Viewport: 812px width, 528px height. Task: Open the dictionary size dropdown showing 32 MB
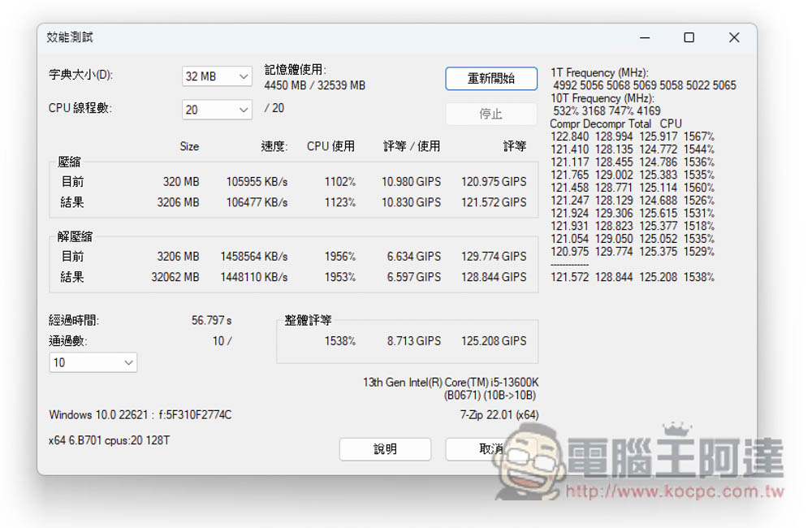217,76
